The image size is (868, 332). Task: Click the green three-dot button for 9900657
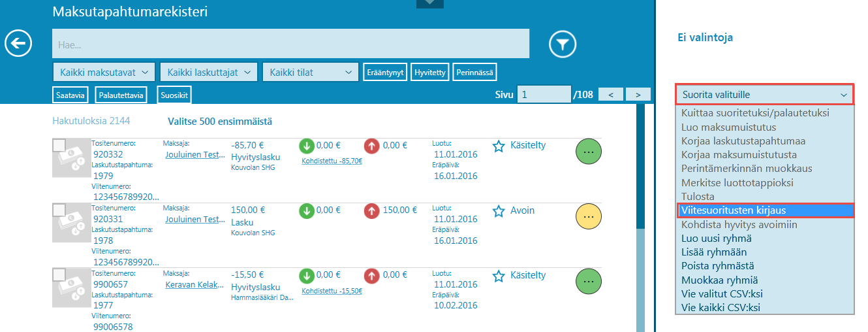pos(588,281)
